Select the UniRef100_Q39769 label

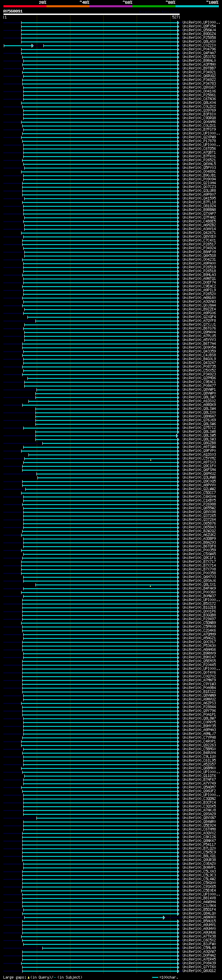[199, 110]
